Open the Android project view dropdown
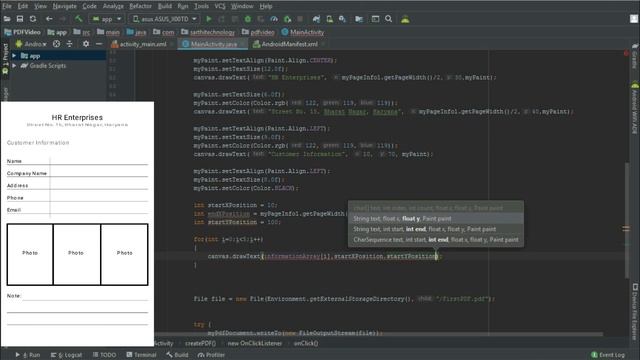Screen dimensions: 640x360 click(32, 44)
